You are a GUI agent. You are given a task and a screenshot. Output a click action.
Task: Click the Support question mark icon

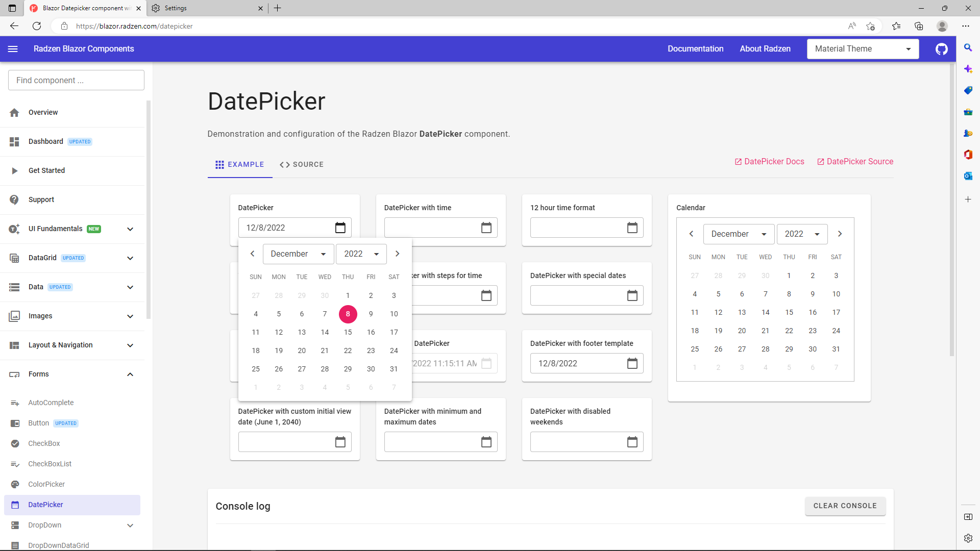click(14, 199)
